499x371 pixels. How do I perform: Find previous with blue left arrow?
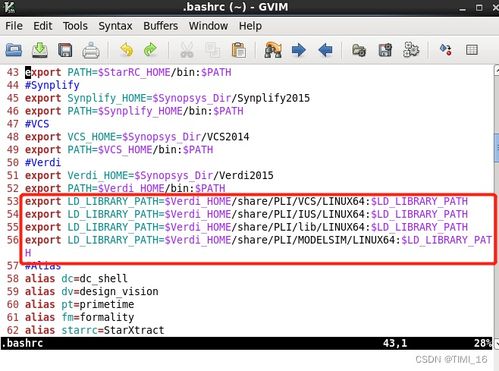pos(325,50)
